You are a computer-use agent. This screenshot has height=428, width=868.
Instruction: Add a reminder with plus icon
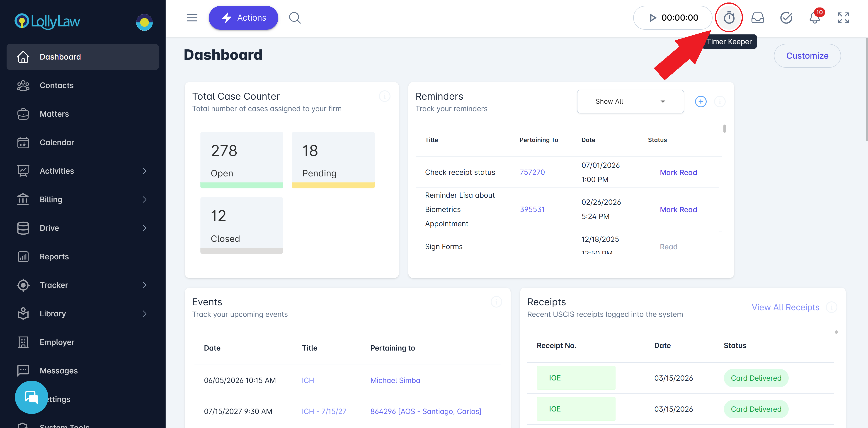point(701,101)
